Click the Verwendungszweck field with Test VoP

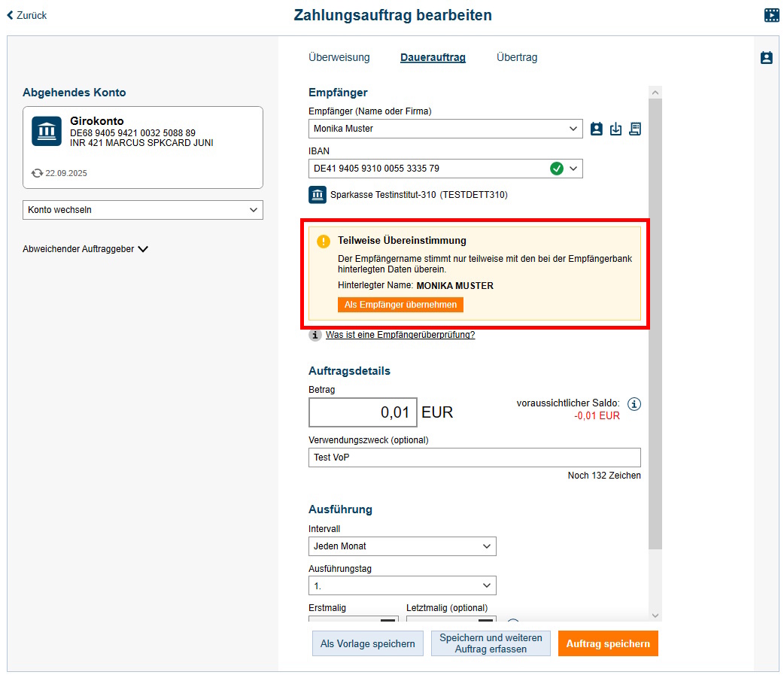474,458
